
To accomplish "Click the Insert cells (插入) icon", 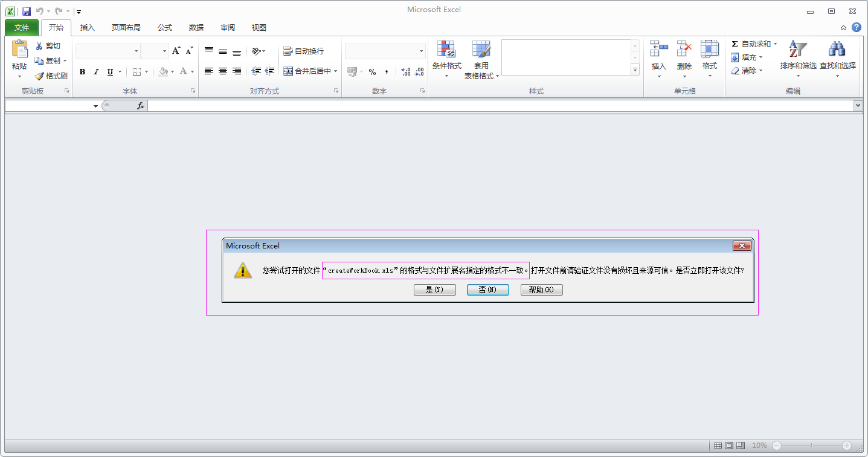I will pos(658,49).
